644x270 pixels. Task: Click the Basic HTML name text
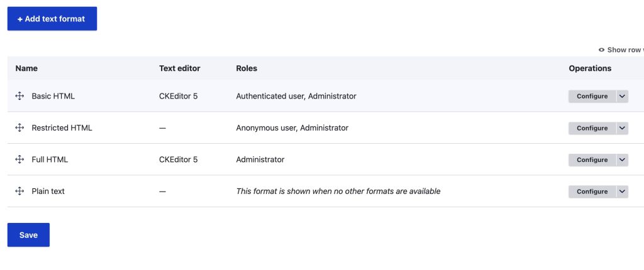53,96
